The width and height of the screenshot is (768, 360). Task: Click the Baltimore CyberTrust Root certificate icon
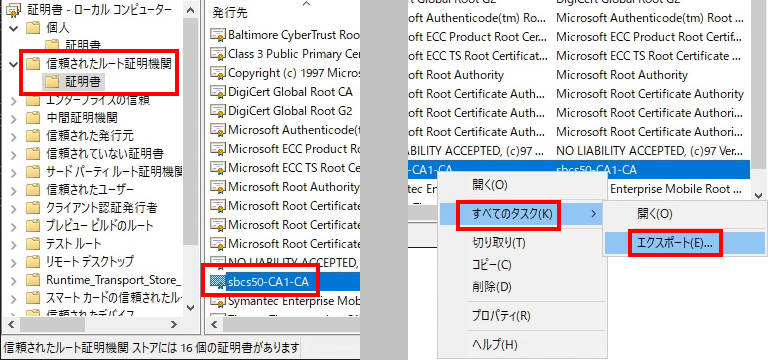(x=216, y=36)
